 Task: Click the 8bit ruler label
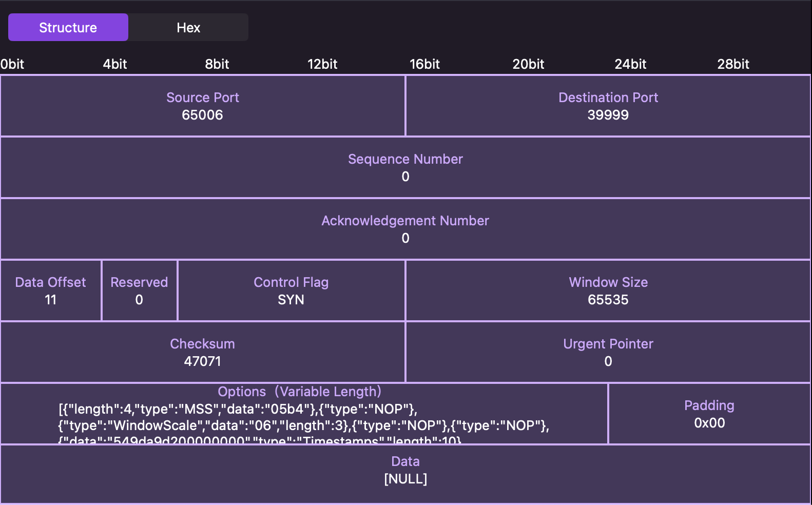(x=217, y=64)
